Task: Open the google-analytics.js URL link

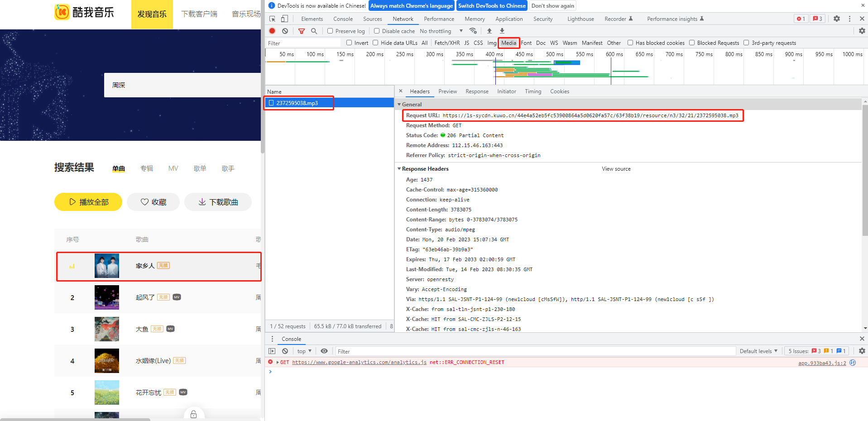Action: point(359,362)
